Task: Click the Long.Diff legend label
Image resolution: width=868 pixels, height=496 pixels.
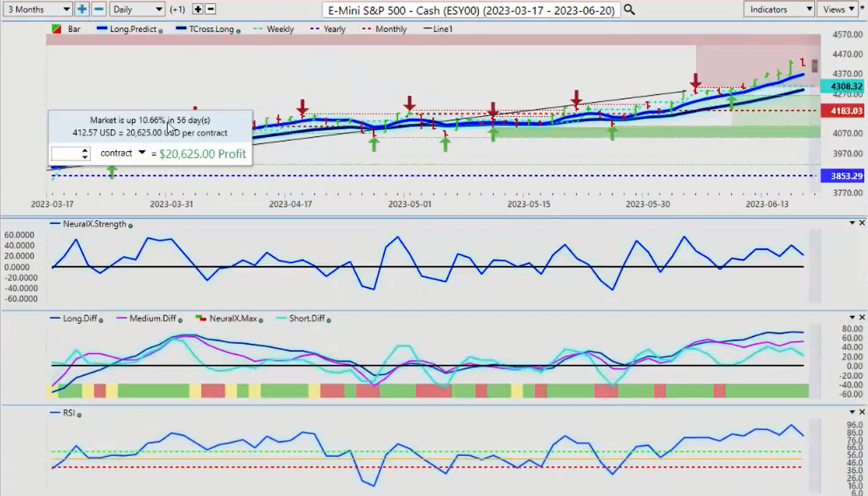Action: pyautogui.click(x=79, y=318)
